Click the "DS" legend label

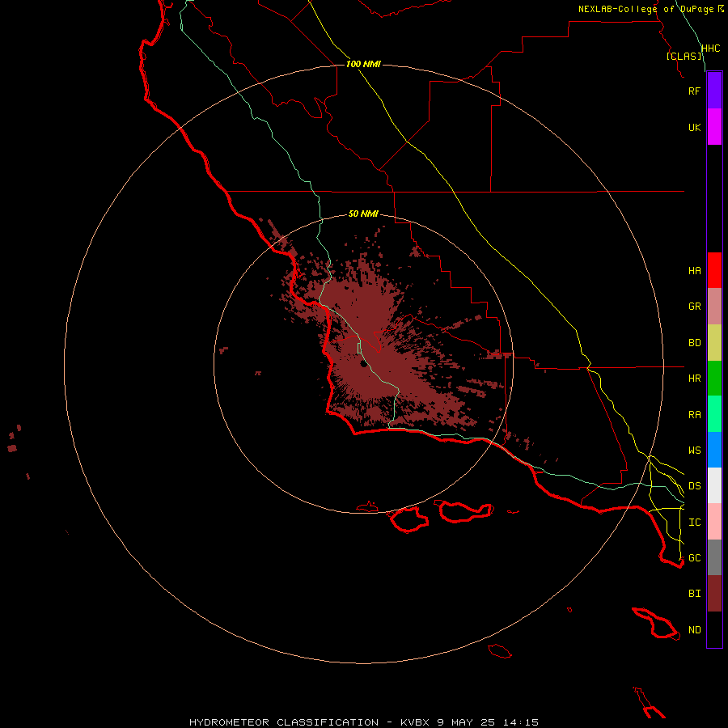pyautogui.click(x=694, y=485)
